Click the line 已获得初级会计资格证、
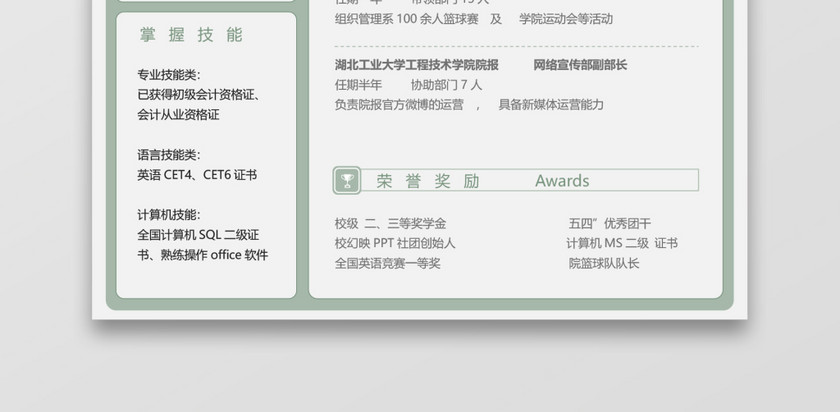 click(199, 95)
